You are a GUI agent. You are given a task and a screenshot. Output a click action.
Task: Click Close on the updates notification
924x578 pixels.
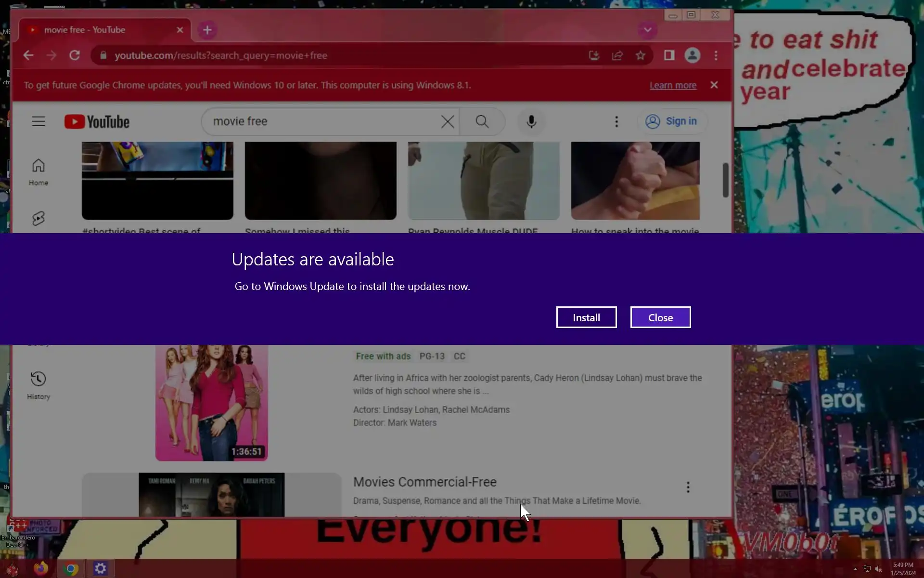pos(660,317)
